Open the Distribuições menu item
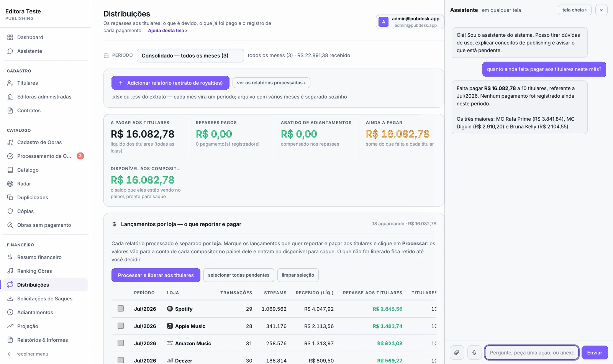This screenshot has width=613, height=364. click(x=46, y=285)
